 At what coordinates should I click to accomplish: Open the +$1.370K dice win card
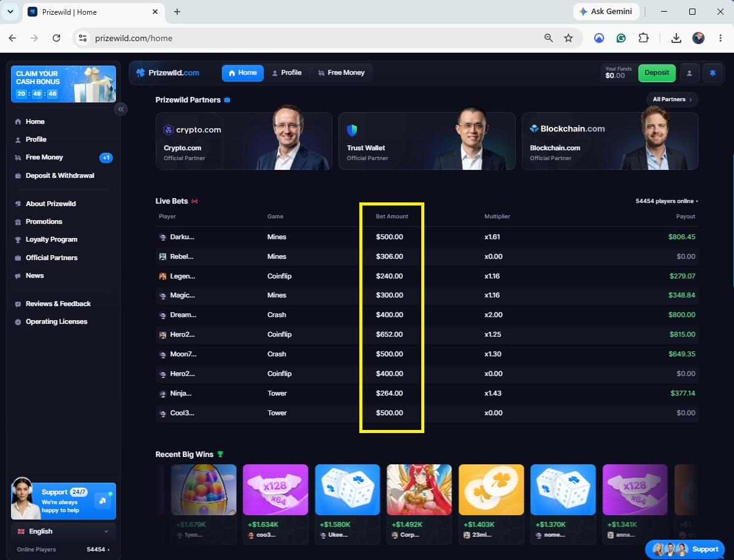click(x=563, y=504)
